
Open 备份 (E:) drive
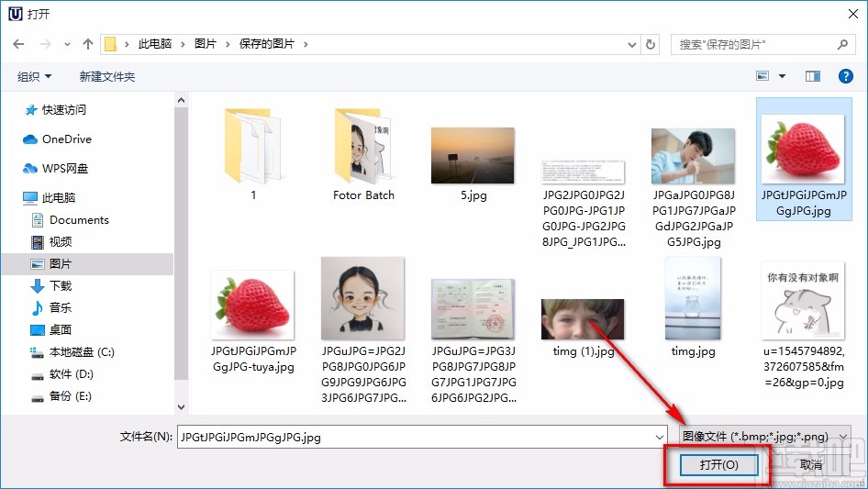coord(61,396)
